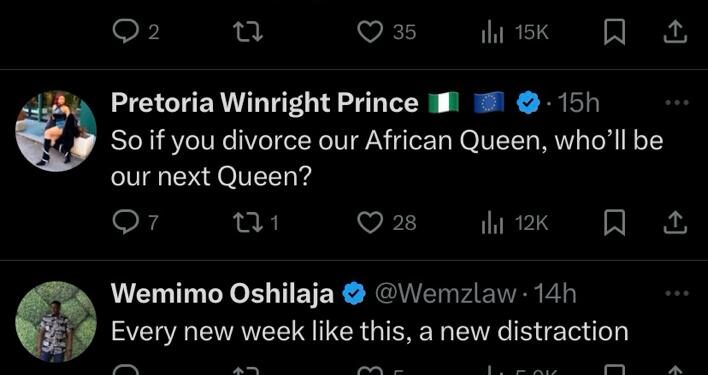The width and height of the screenshot is (708, 375).
Task: Open Pretoria Winright Prince's profile picture
Action: coord(56,131)
